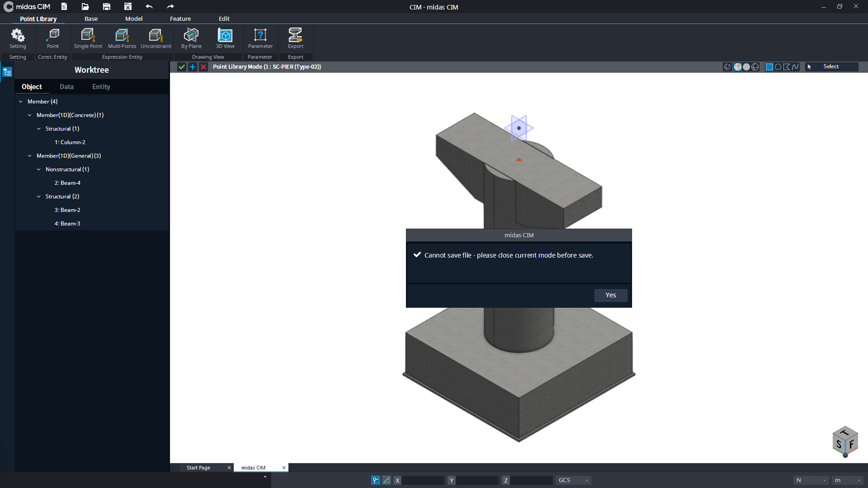Click the Y coordinate input field
Image resolution: width=868 pixels, height=488 pixels.
477,480
